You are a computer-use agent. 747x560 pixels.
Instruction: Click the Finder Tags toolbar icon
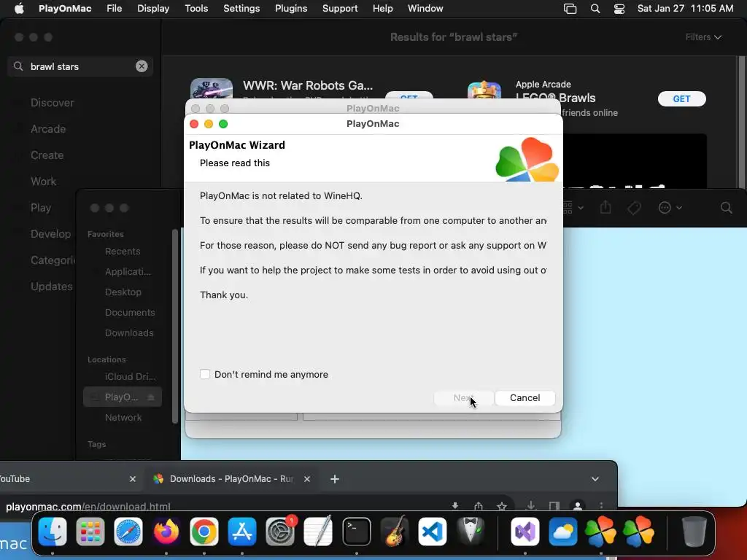[x=634, y=208]
